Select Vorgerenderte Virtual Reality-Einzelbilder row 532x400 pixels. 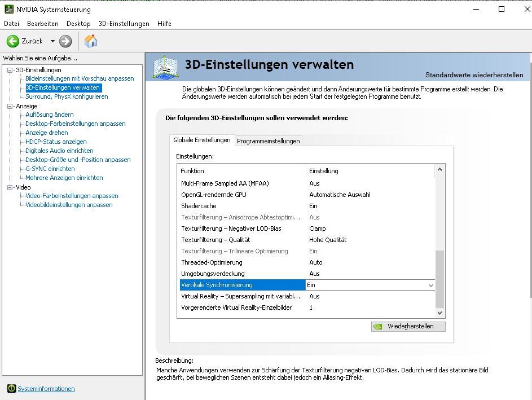pyautogui.click(x=307, y=307)
